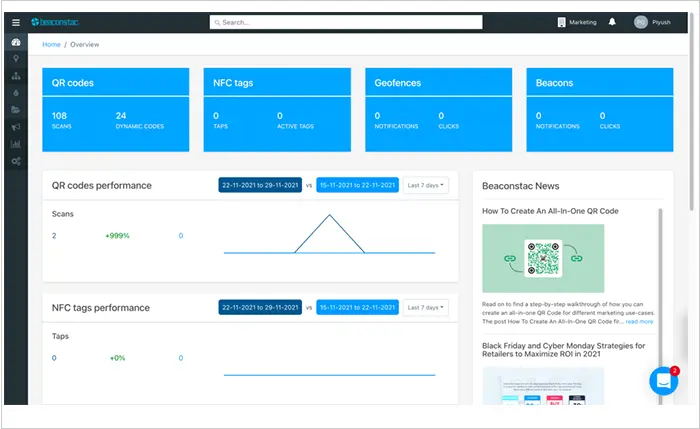The height and width of the screenshot is (429, 700).
Task: Open the folder sidebar icon
Action: tap(16, 109)
